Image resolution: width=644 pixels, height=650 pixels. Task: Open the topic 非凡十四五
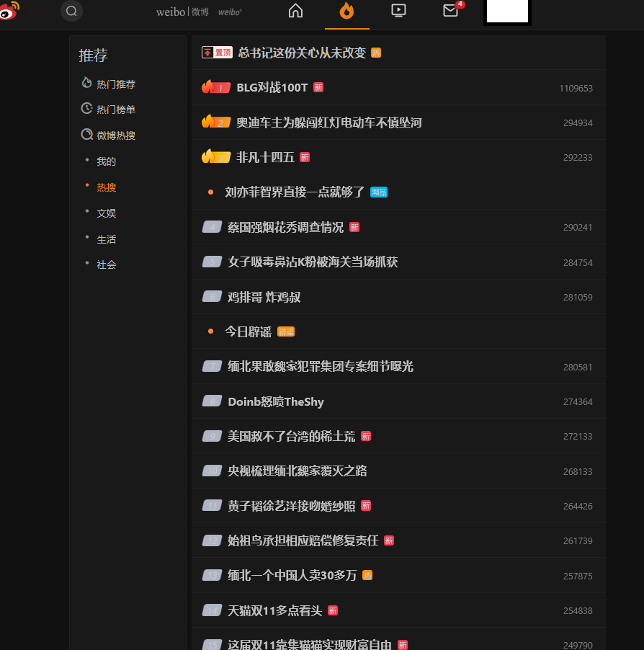coord(265,158)
